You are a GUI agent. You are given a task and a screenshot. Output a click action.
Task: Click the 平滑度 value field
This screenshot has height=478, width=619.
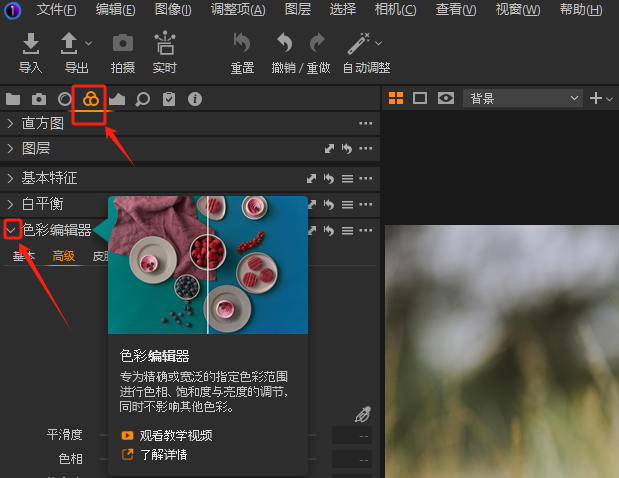pyautogui.click(x=352, y=435)
